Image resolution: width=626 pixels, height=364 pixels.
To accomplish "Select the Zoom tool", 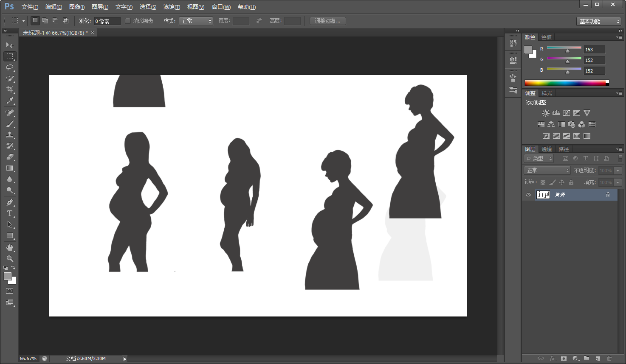I will coord(10,259).
